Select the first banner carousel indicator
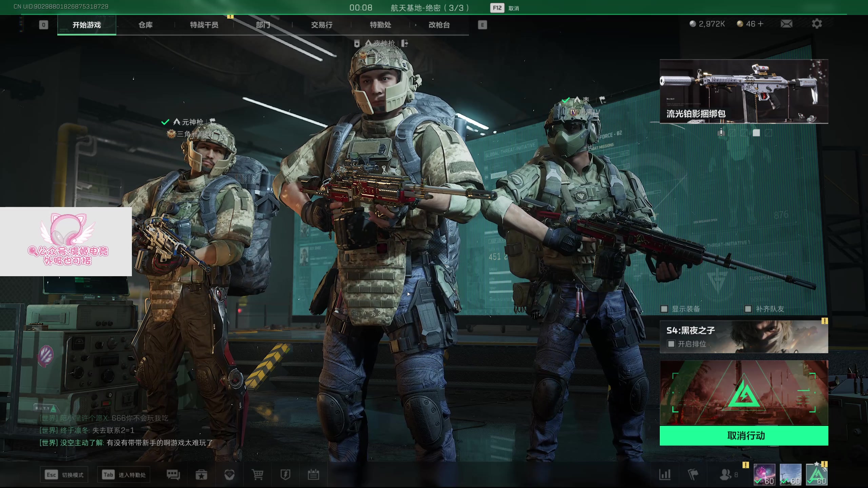The width and height of the screenshot is (868, 488). click(721, 133)
